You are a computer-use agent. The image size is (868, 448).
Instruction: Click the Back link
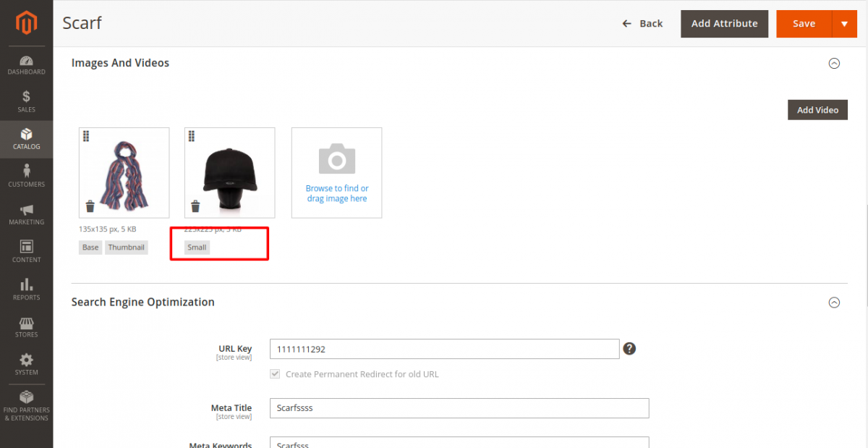(642, 24)
